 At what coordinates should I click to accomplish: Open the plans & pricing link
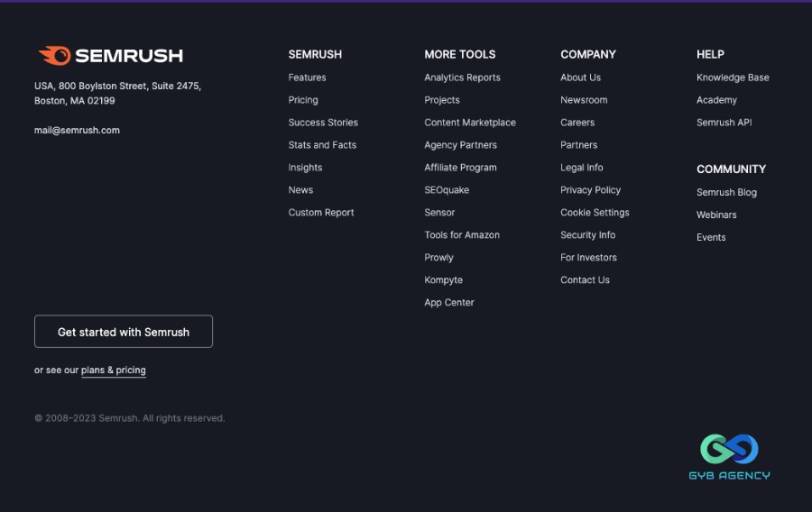114,370
